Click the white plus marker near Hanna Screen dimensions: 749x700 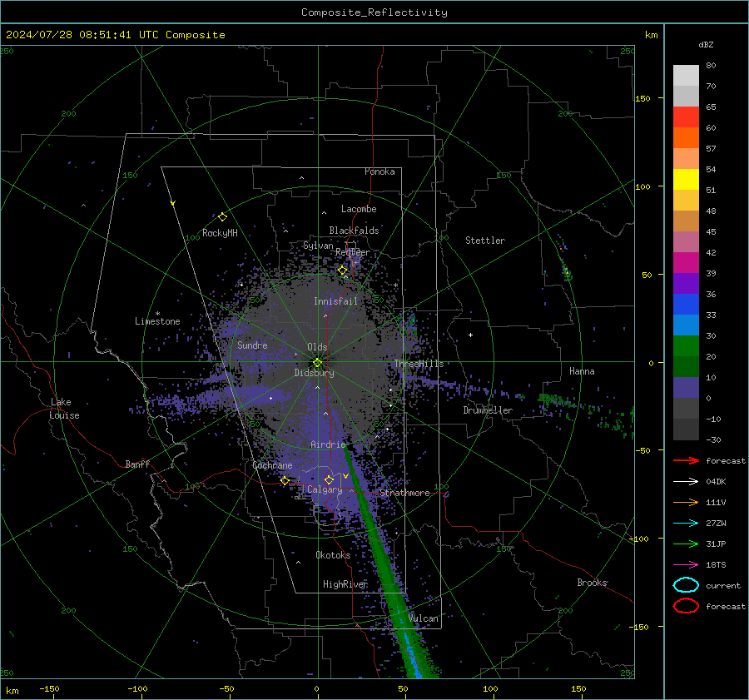click(470, 335)
